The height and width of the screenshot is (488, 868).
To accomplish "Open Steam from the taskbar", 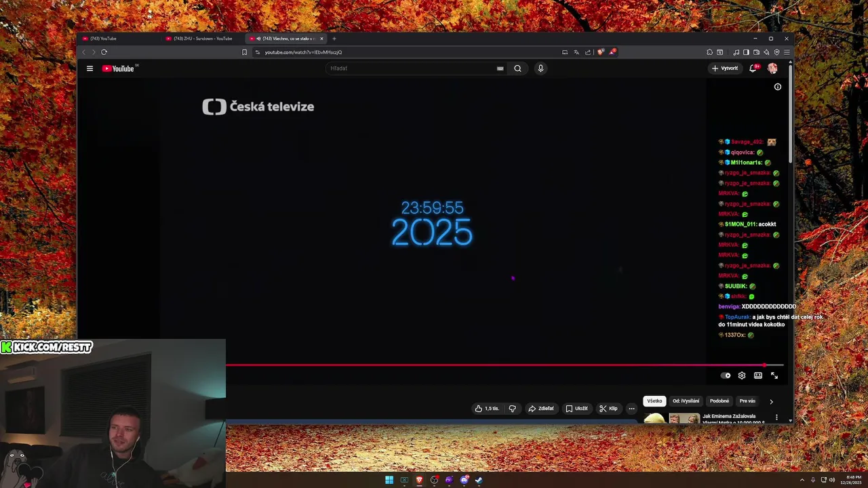I will 479,480.
